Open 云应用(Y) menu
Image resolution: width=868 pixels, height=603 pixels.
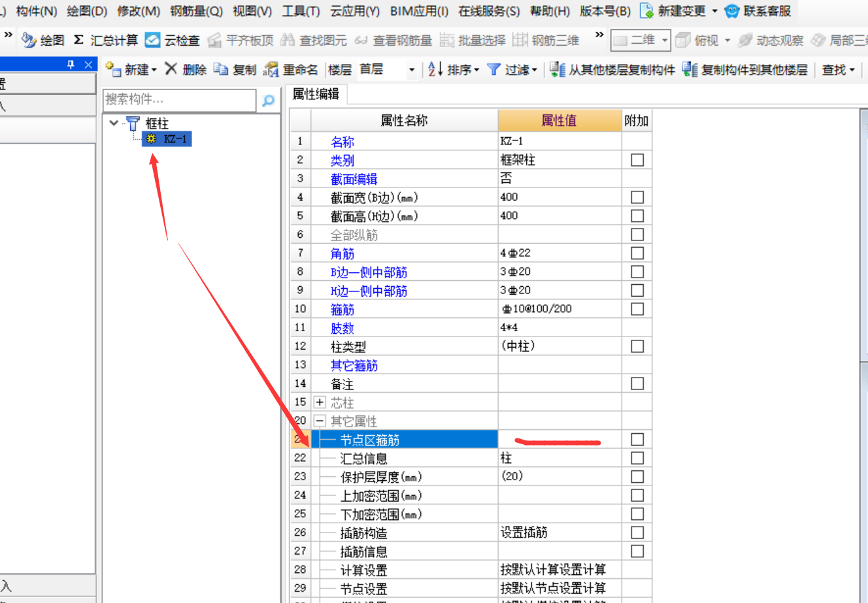pyautogui.click(x=355, y=11)
